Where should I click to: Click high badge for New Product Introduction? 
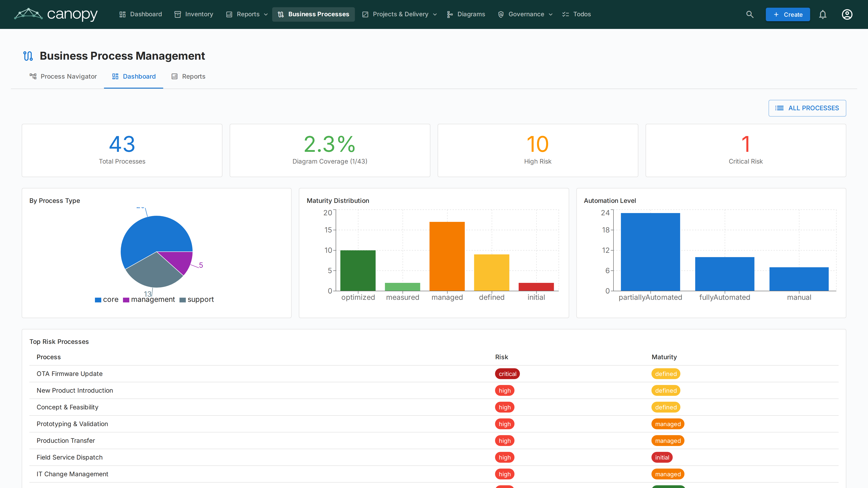pos(505,390)
